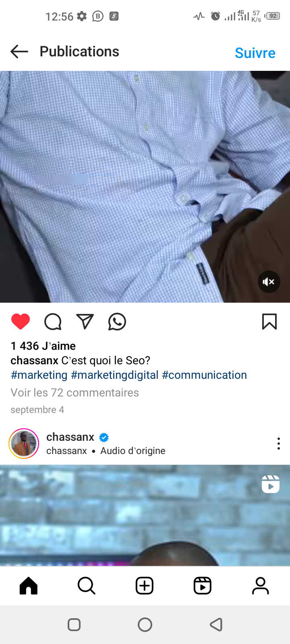Open post options three-dot menu
The width and height of the screenshot is (290, 644).
(x=278, y=444)
